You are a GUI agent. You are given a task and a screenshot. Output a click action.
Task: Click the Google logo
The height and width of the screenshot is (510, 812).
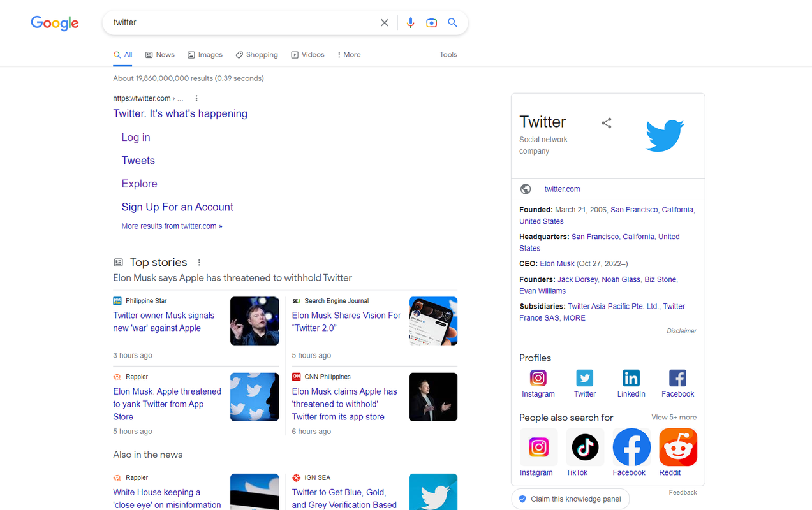point(55,23)
